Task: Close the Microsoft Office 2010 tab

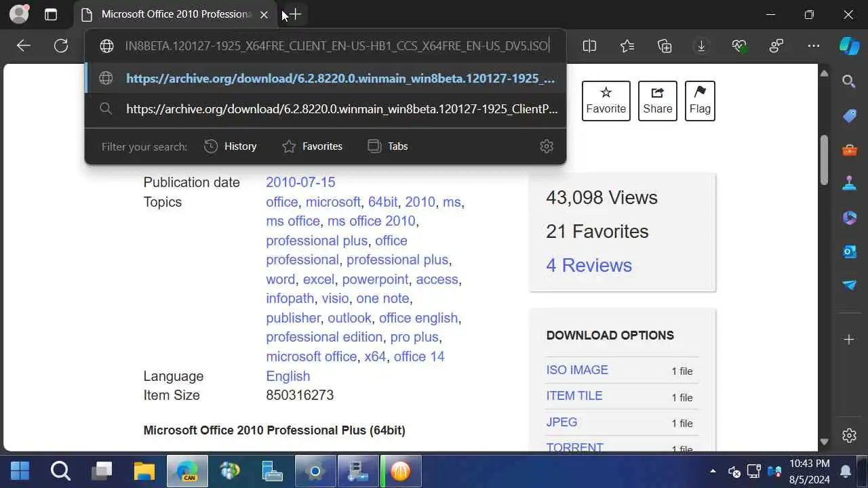Action: pyautogui.click(x=264, y=14)
